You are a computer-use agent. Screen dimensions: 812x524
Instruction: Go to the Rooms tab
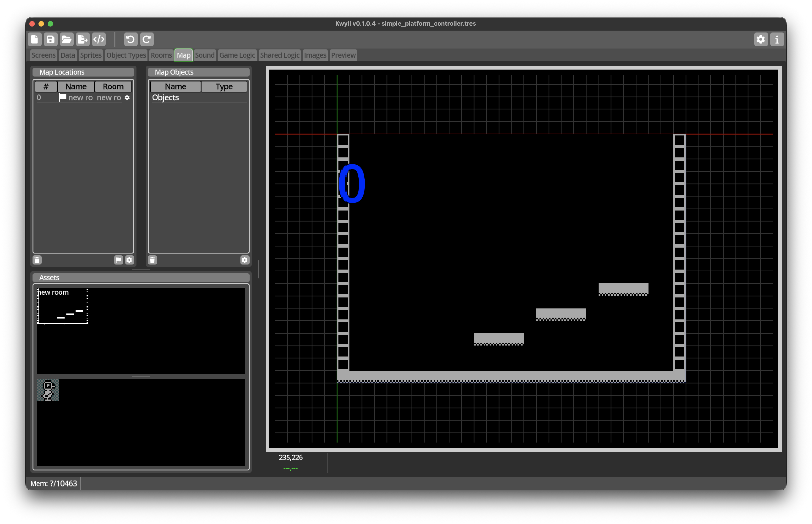(161, 55)
